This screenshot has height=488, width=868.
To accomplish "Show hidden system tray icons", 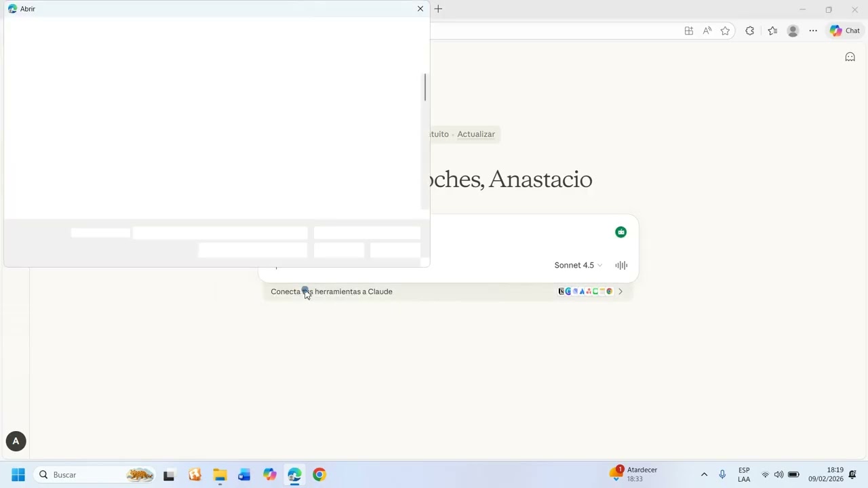I will 704,474.
